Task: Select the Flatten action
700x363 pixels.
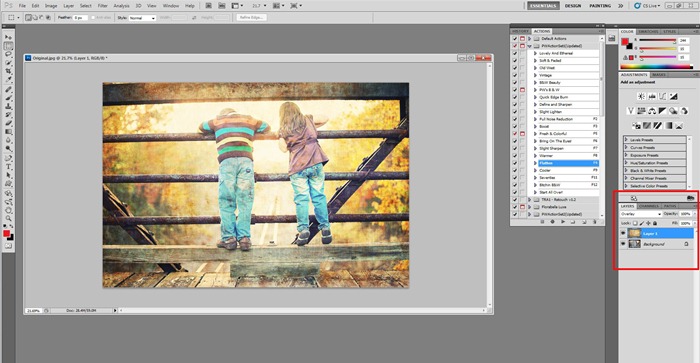Action: (567, 163)
